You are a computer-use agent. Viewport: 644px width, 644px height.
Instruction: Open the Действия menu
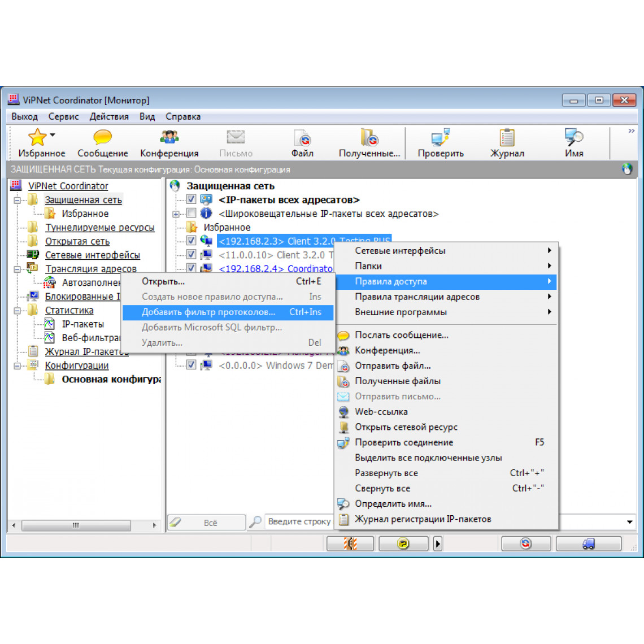[109, 116]
